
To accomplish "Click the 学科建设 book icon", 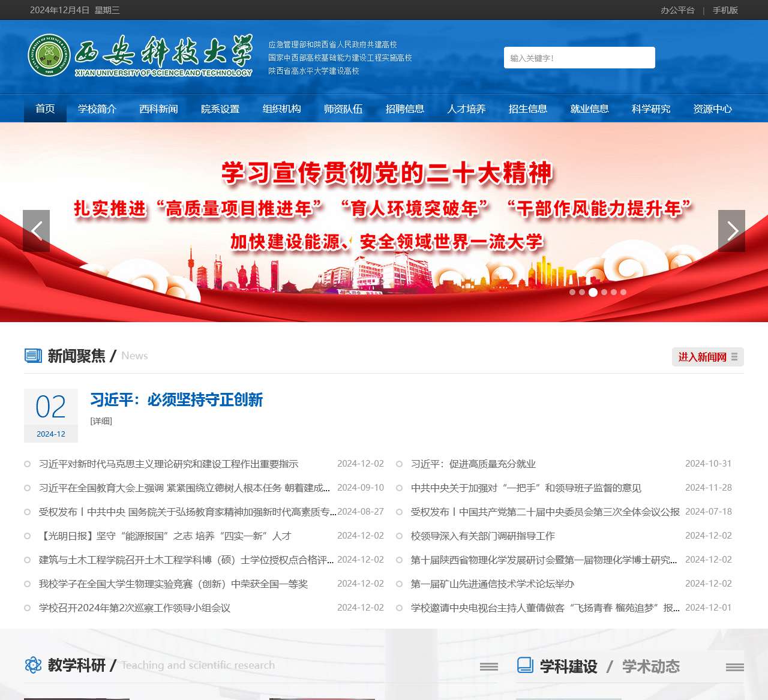I will click(525, 665).
